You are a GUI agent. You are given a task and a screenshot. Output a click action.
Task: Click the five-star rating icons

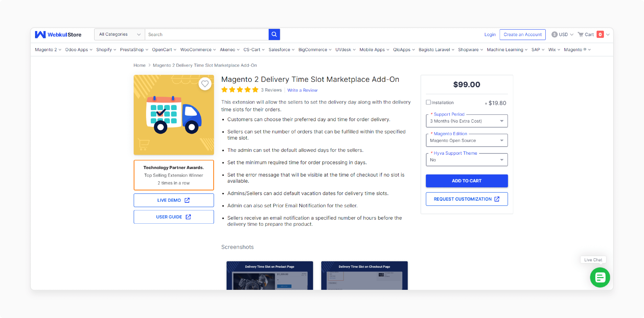240,90
